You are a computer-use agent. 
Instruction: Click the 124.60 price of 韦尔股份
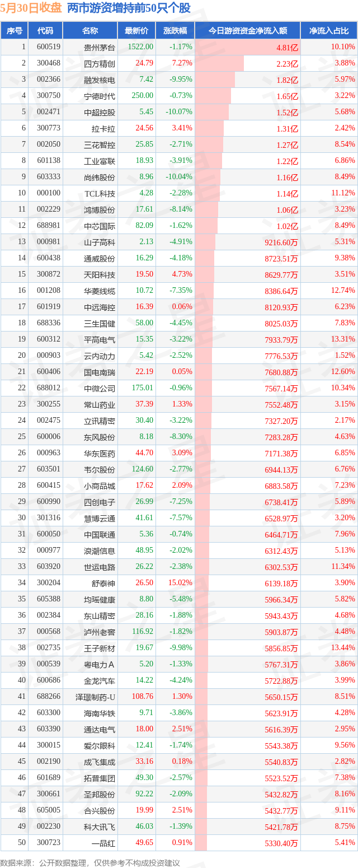tap(142, 469)
